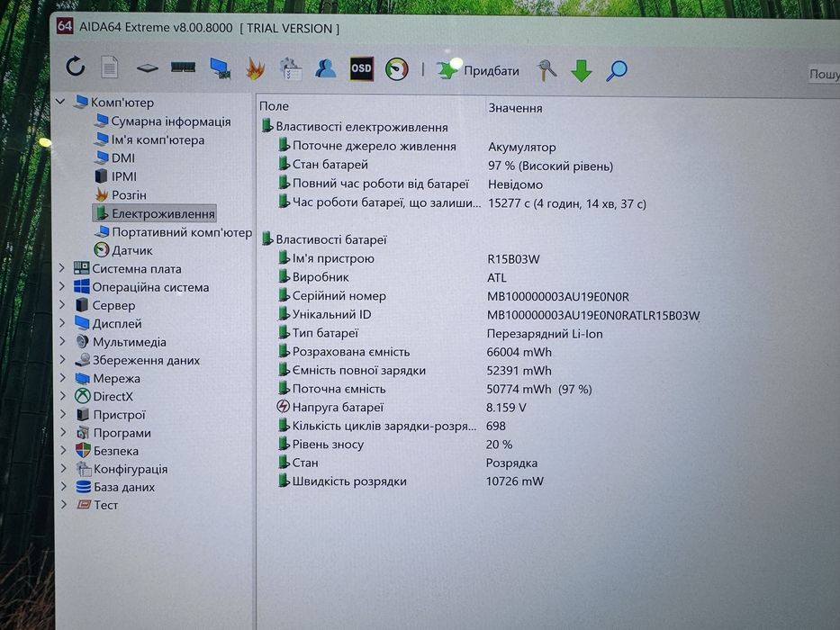The image size is (840, 630).
Task: Expand the Дисплей node
Action: pos(62,323)
